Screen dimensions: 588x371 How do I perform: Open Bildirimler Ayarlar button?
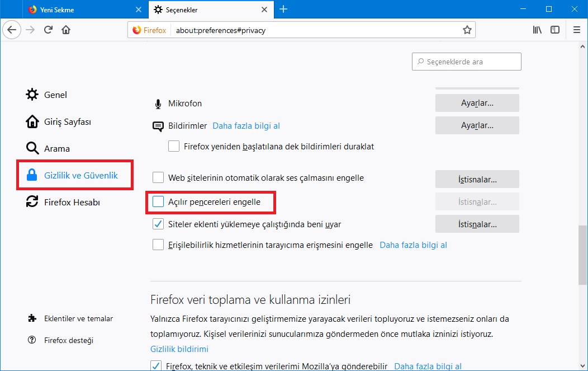point(477,125)
